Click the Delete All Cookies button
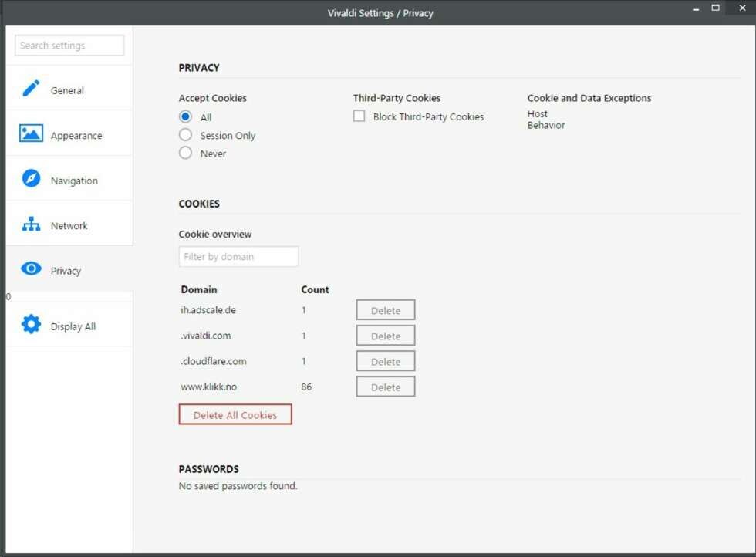756x557 pixels. click(x=235, y=415)
